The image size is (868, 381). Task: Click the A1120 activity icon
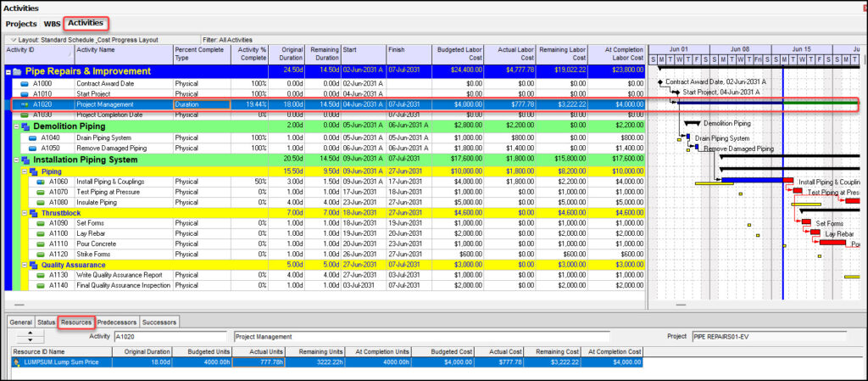(x=41, y=255)
